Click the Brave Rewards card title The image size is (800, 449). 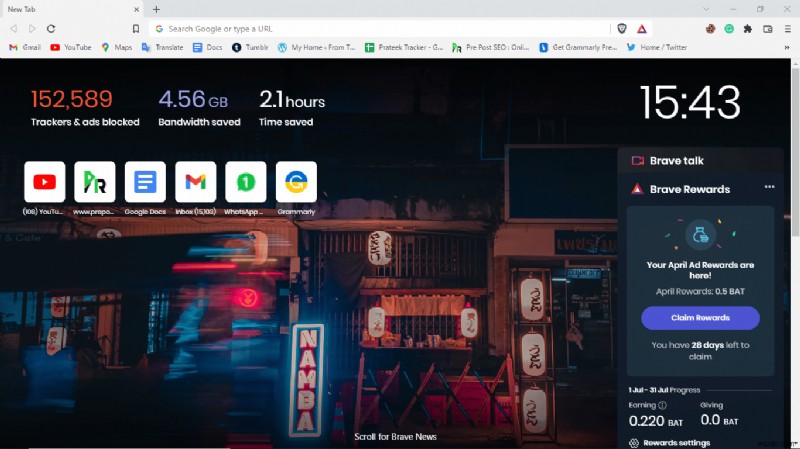click(690, 189)
